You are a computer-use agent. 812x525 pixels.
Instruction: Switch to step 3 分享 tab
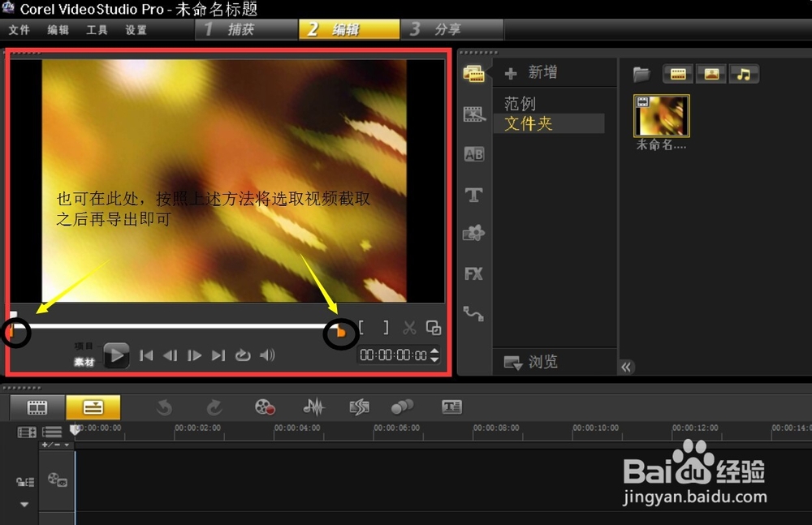pos(451,29)
